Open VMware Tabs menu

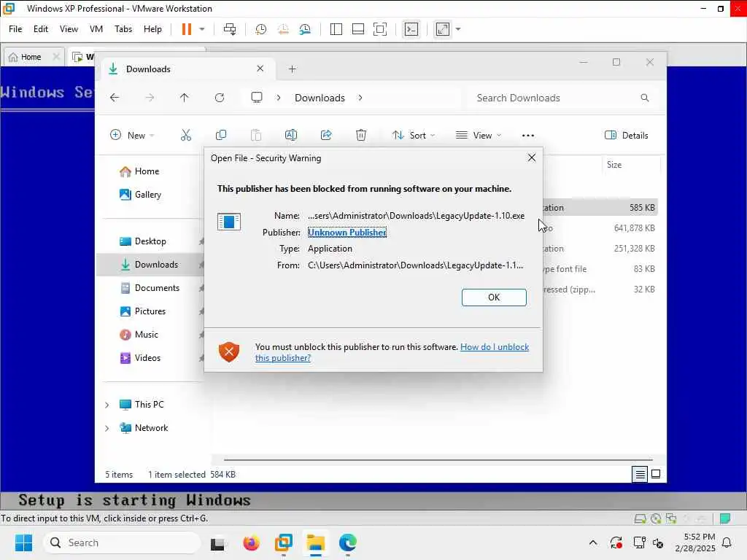pos(123,29)
